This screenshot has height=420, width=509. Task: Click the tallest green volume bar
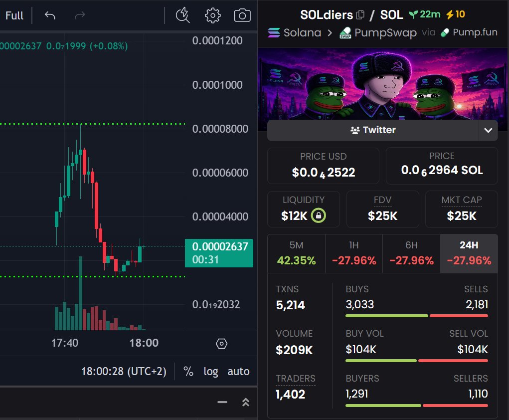[80, 293]
